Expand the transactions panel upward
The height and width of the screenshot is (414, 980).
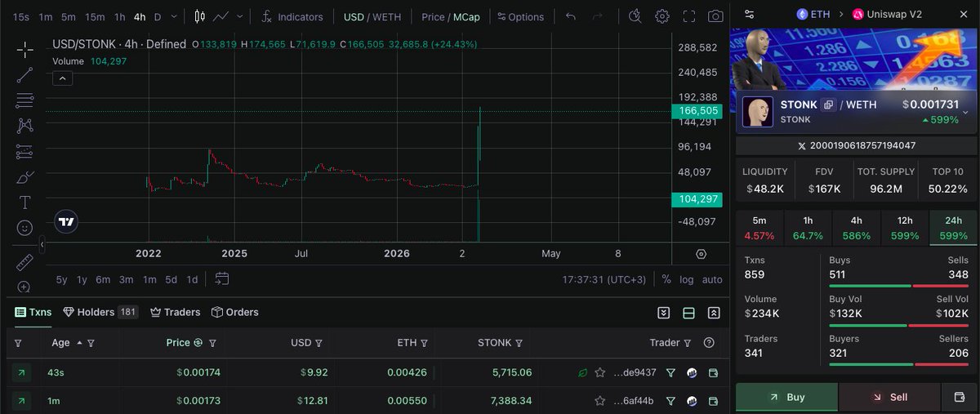pos(714,313)
